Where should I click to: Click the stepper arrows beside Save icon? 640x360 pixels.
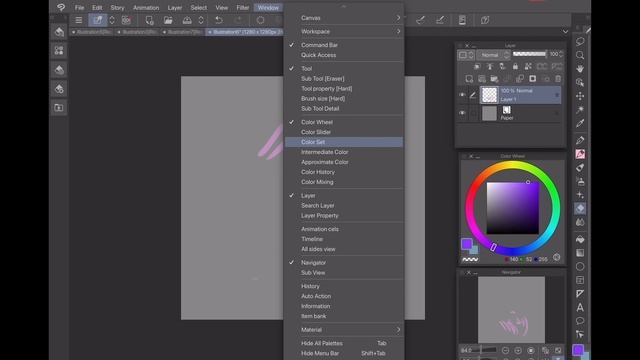pyautogui.click(x=201, y=20)
